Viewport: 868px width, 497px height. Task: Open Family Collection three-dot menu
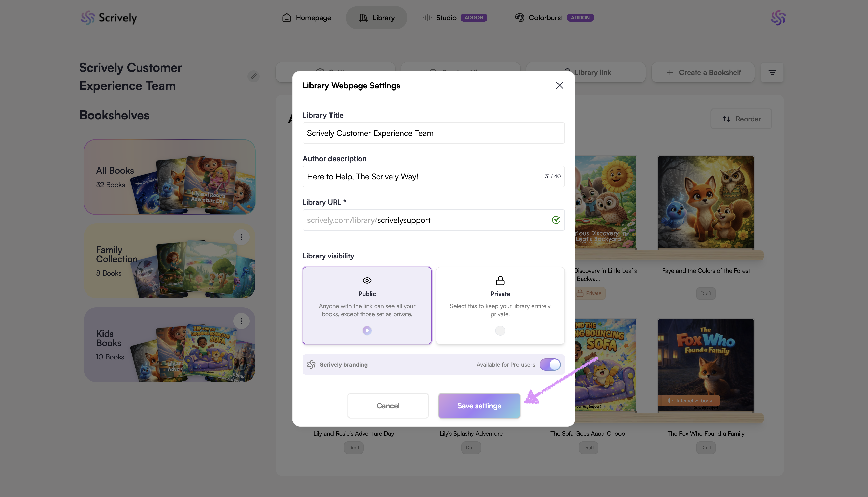[x=241, y=237]
